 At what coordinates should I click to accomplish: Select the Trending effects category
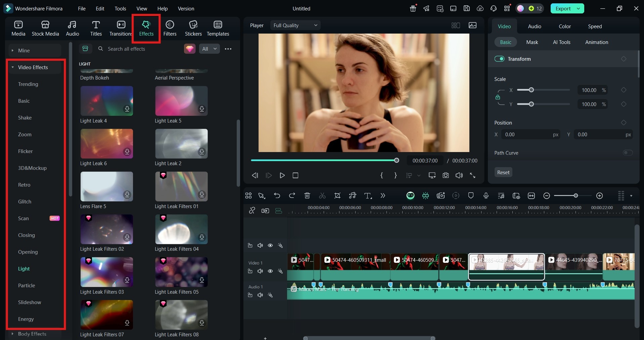point(28,84)
